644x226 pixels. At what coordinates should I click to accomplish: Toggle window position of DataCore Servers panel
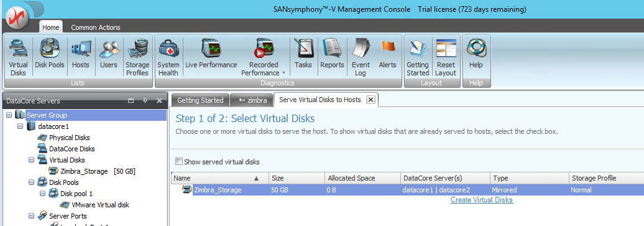(x=131, y=101)
